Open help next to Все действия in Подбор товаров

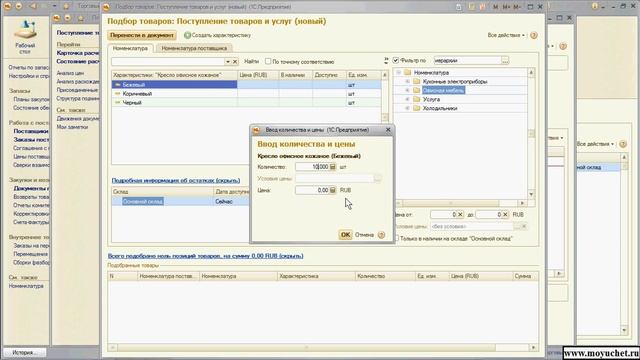pyautogui.click(x=533, y=36)
